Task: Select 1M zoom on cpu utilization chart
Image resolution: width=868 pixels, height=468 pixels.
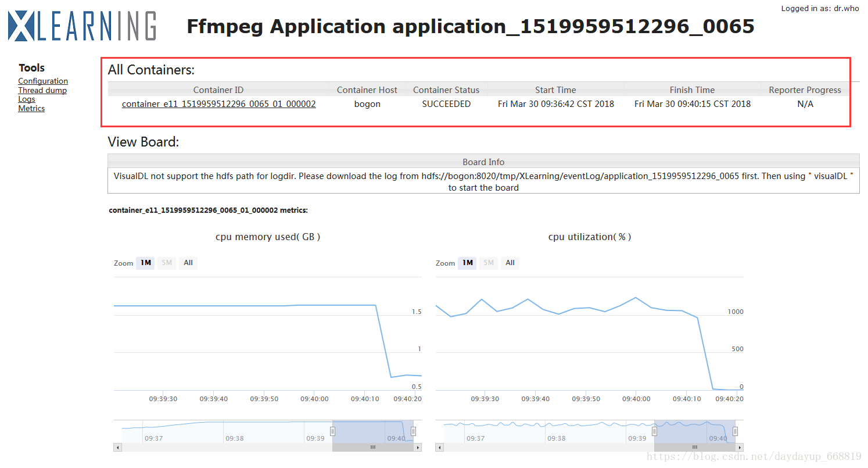Action: [x=467, y=263]
